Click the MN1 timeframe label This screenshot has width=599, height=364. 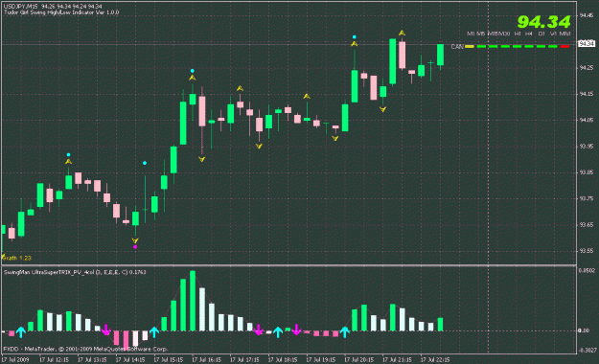pyautogui.click(x=565, y=34)
